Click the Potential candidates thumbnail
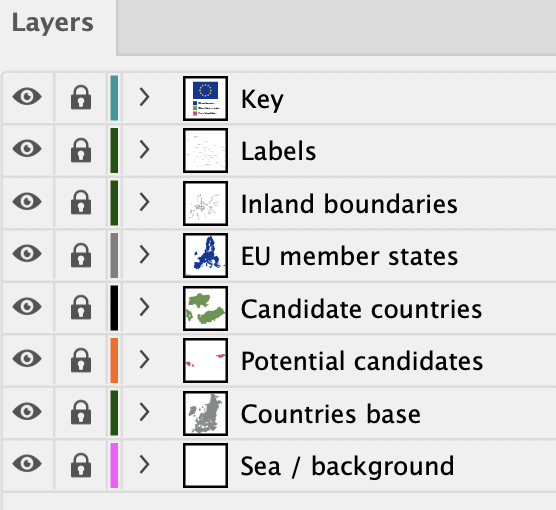 [205, 360]
